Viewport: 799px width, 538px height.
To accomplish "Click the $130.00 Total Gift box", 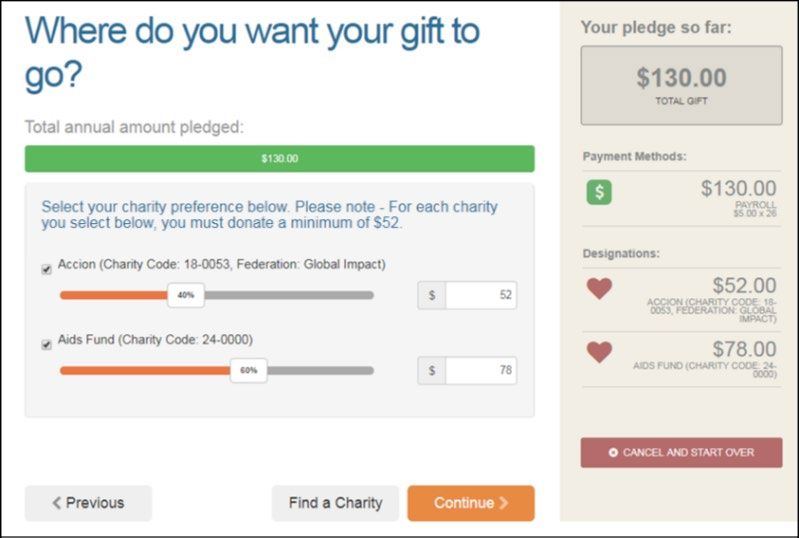I will pos(681,85).
